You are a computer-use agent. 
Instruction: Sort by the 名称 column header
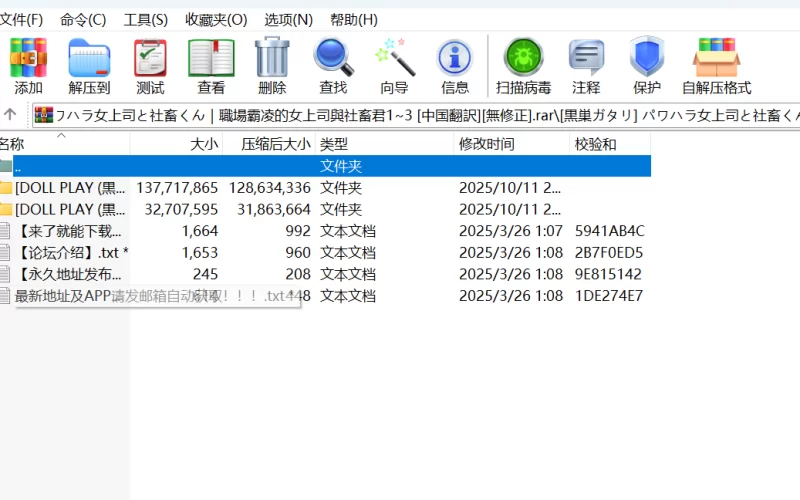pyautogui.click(x=64, y=144)
